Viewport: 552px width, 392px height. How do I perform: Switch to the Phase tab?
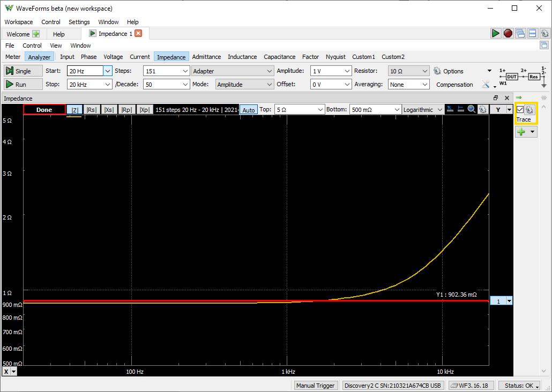[x=89, y=57]
